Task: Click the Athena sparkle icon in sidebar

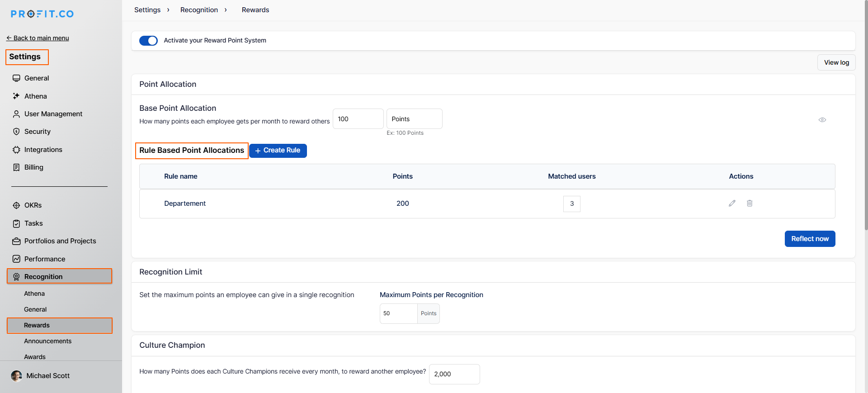Action: tap(16, 96)
